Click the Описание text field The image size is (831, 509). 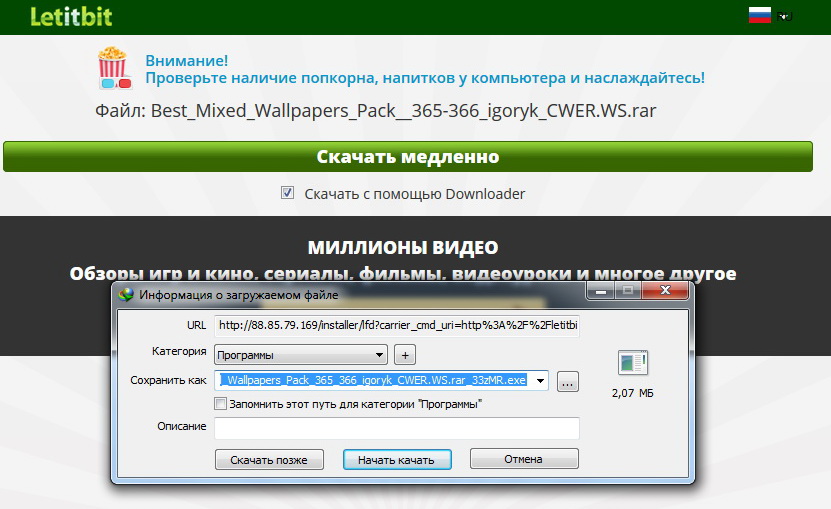coord(397,428)
